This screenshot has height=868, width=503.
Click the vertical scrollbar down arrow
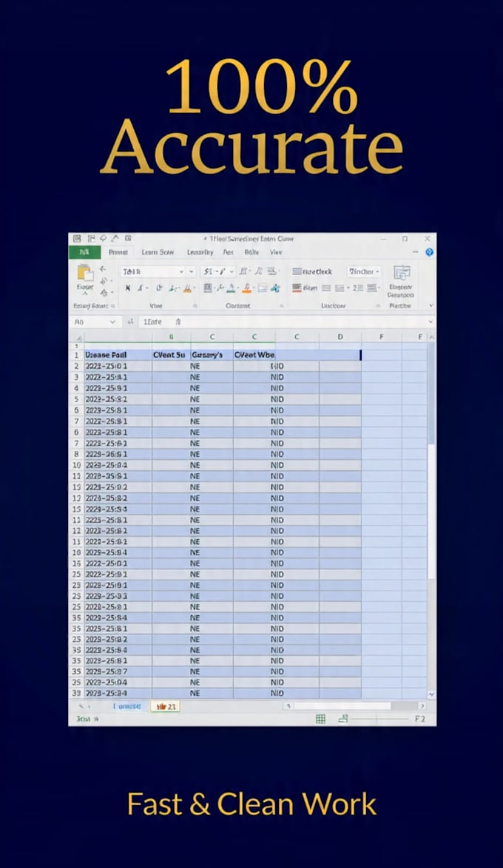click(431, 694)
